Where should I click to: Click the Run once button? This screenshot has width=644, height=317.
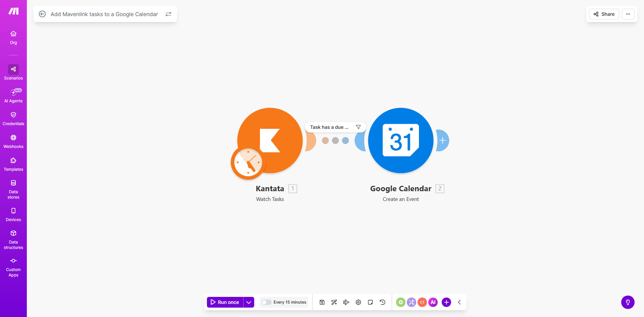pyautogui.click(x=225, y=302)
